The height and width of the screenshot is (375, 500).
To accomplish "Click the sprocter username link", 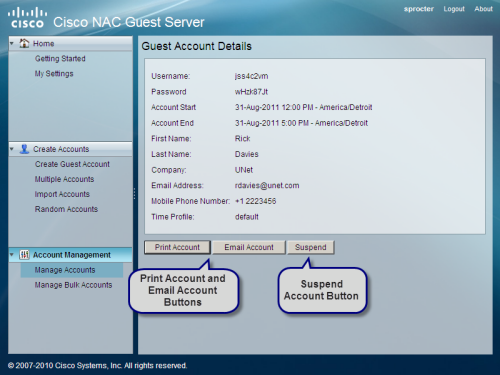I will click(x=419, y=9).
